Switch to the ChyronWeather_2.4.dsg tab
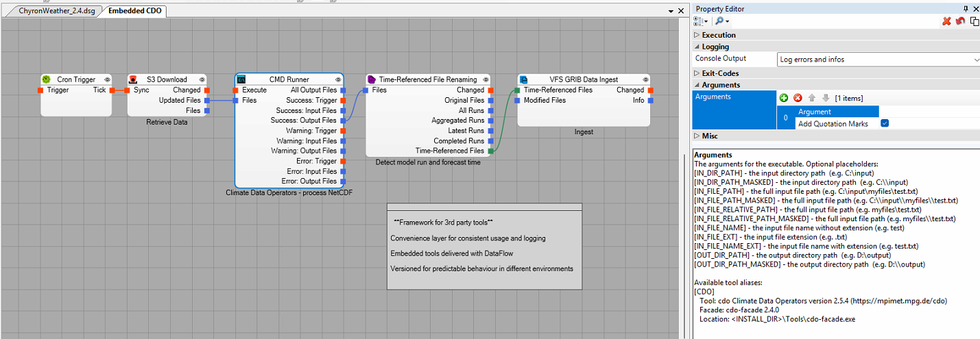The image size is (980, 339). click(57, 12)
